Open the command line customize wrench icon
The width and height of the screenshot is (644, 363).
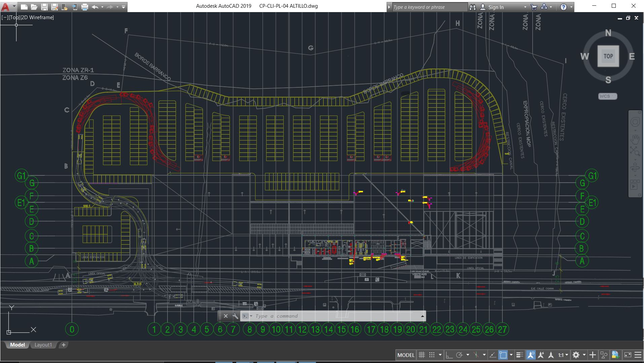point(235,316)
